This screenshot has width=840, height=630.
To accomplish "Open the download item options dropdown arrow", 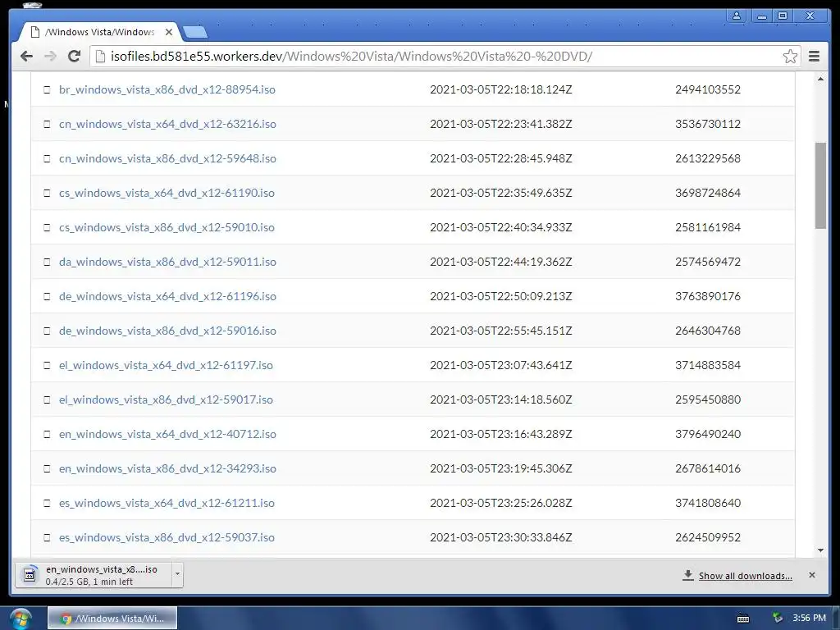I will pyautogui.click(x=177, y=575).
